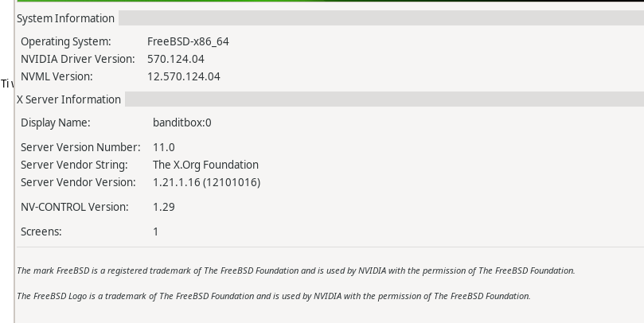Select the Server Vendor String label

click(74, 165)
